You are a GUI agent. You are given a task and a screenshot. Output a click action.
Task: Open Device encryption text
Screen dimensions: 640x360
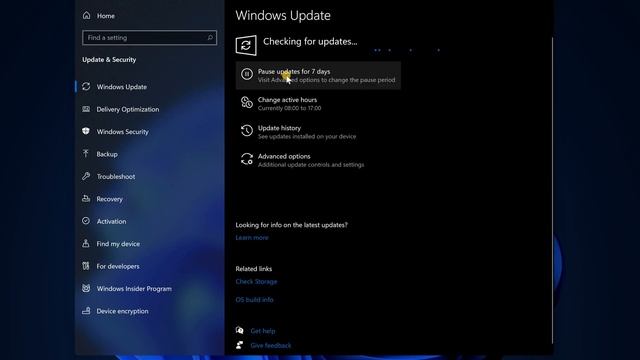[x=122, y=311]
